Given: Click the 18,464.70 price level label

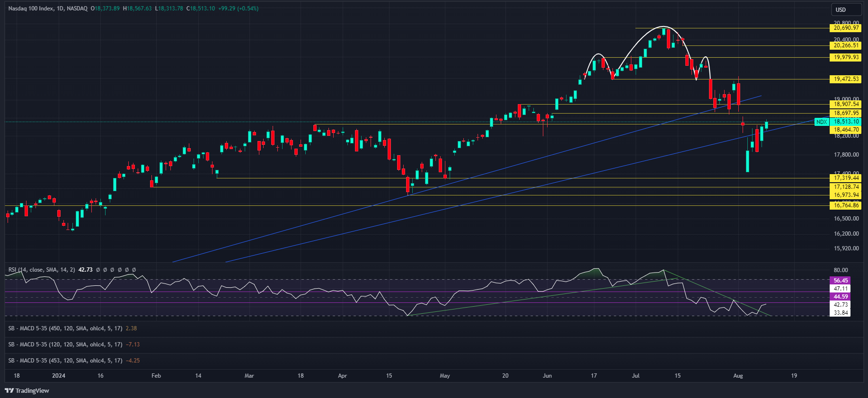Looking at the screenshot, I should [x=846, y=130].
